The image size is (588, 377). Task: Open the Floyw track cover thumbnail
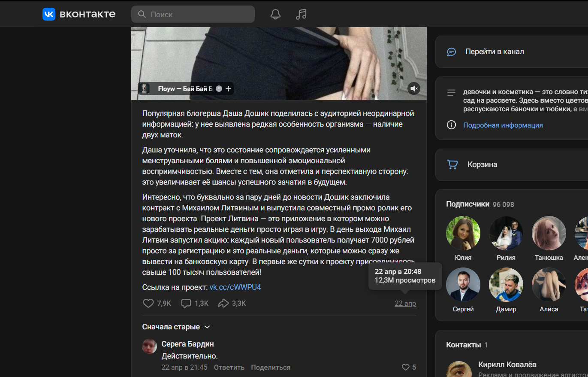click(145, 88)
